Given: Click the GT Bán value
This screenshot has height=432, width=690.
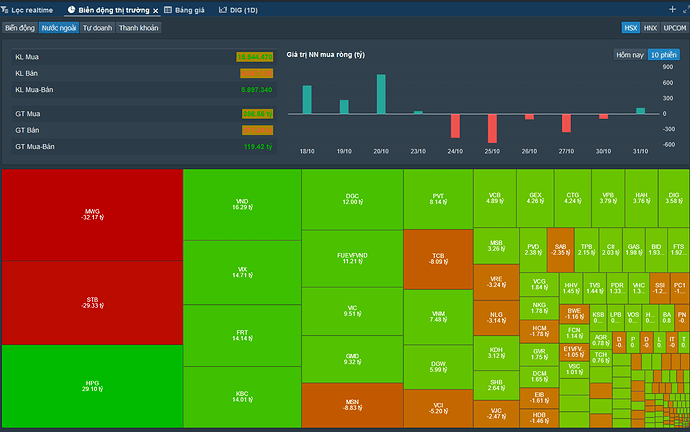Looking at the screenshot, I should coord(257,130).
